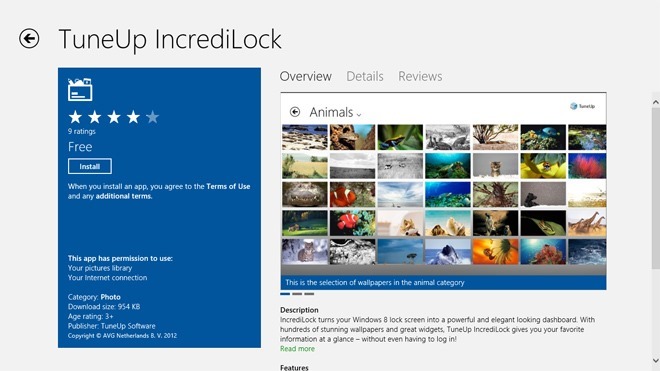
Task: Open the additional terms link
Action: [124, 196]
